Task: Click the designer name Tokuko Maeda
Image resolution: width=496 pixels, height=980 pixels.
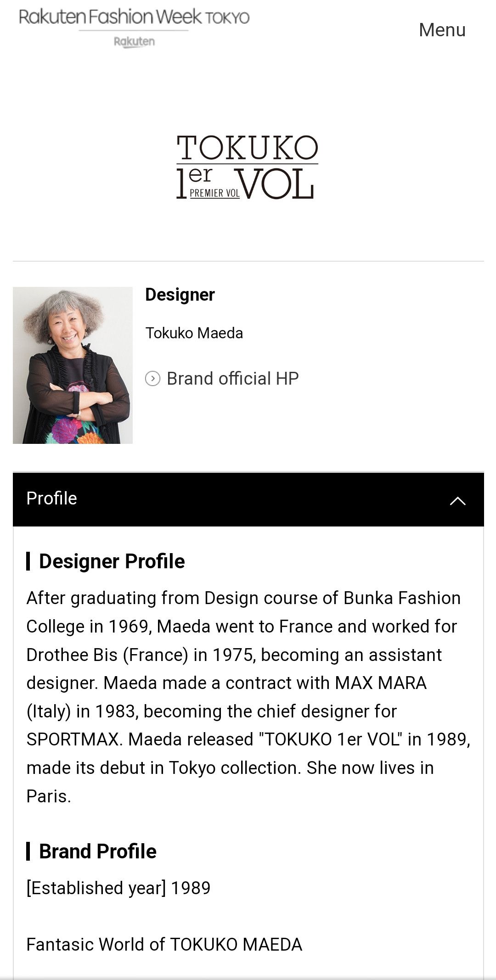Action: [x=194, y=333]
